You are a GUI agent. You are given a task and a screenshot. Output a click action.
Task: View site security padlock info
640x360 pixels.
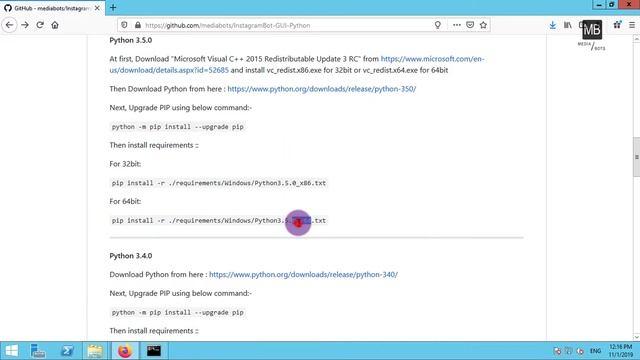138,25
